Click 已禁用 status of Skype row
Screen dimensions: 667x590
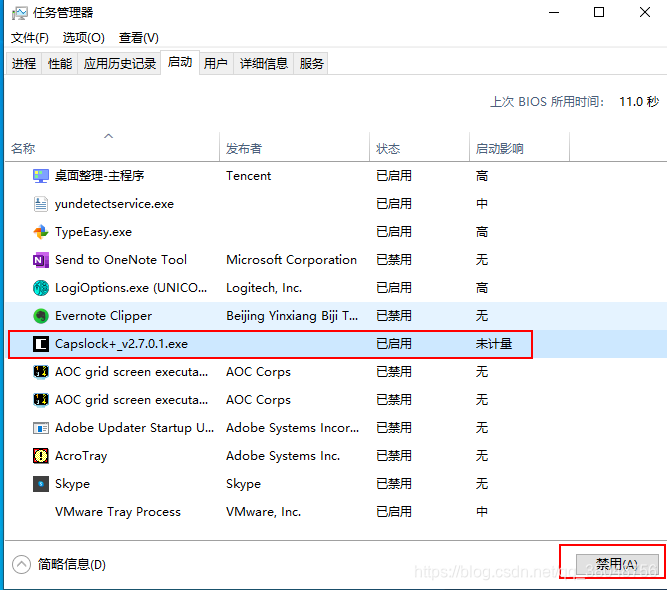394,484
